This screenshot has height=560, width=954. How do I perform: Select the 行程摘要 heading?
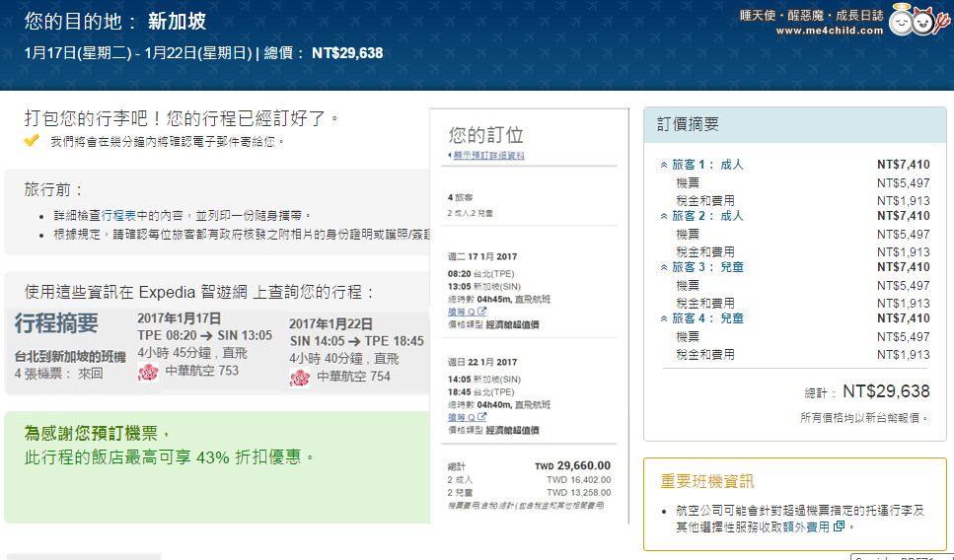[x=56, y=322]
